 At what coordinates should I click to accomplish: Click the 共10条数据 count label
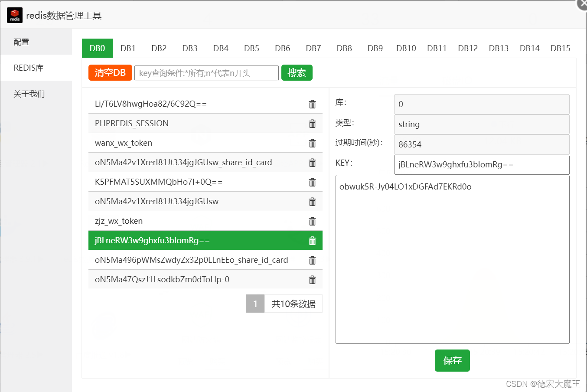(x=293, y=304)
